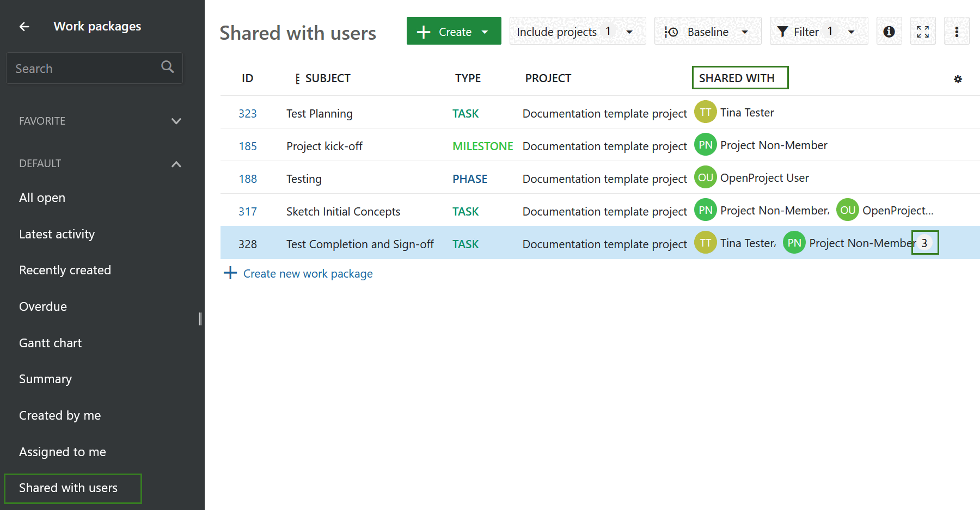Open the table settings gear icon

coord(958,79)
